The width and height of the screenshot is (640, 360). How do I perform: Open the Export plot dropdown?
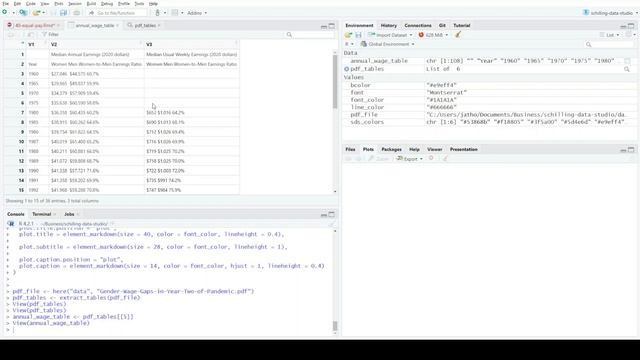(x=410, y=158)
